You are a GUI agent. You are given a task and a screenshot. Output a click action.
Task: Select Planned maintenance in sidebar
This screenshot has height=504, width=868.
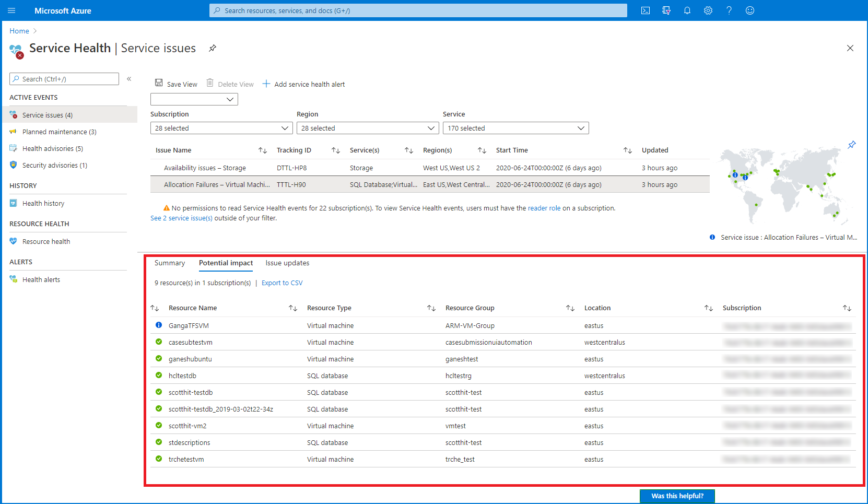59,132
